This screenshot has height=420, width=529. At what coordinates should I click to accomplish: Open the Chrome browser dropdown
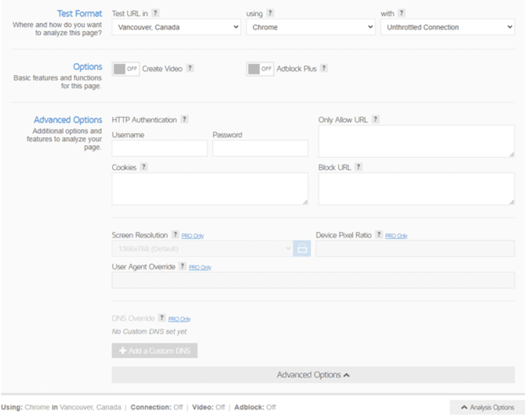coord(311,27)
